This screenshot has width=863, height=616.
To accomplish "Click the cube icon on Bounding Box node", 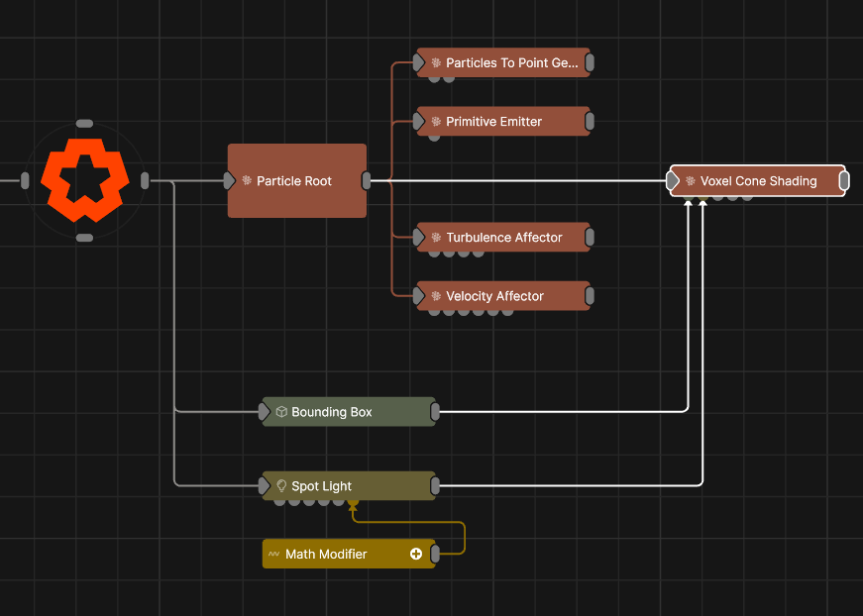I will click(x=281, y=412).
